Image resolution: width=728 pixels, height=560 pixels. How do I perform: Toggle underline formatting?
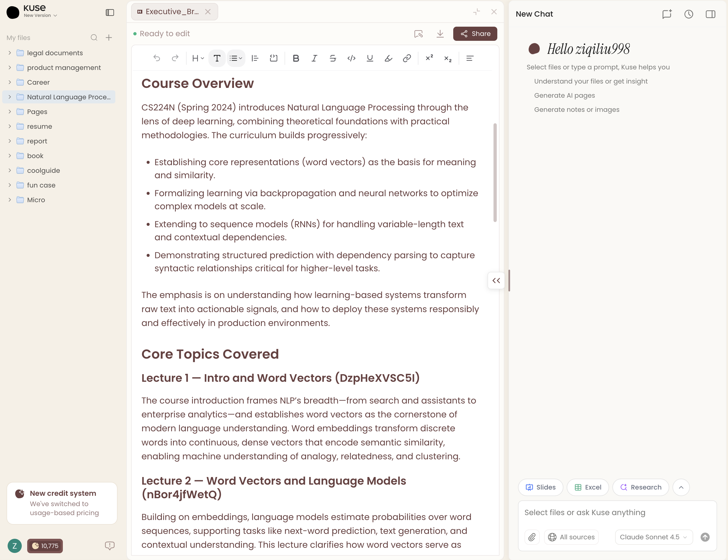click(369, 58)
